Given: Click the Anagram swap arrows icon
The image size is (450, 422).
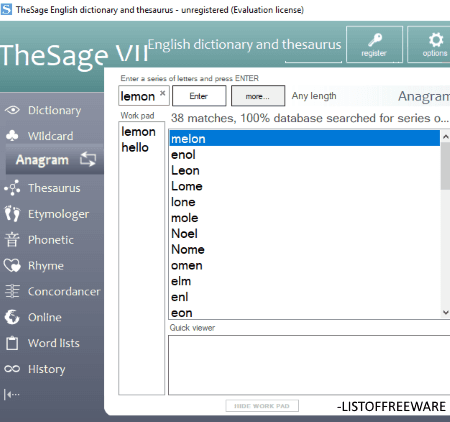Looking at the screenshot, I should 88,160.
